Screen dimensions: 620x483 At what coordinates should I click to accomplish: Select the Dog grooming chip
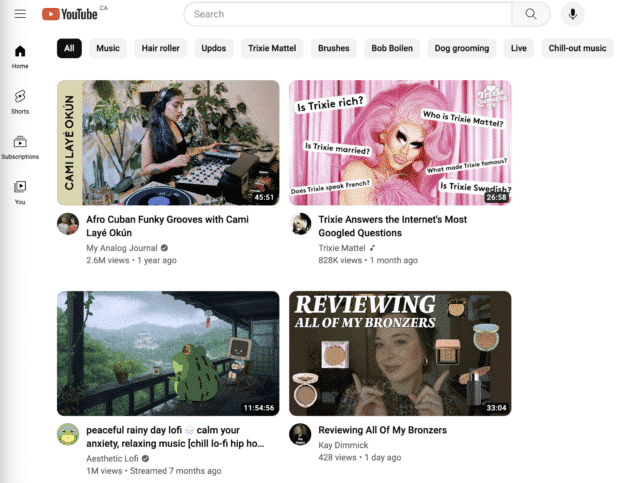[x=462, y=48]
